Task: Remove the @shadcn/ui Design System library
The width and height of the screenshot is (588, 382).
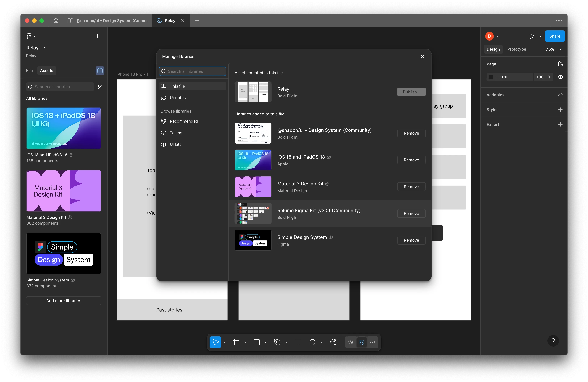Action: (x=411, y=133)
